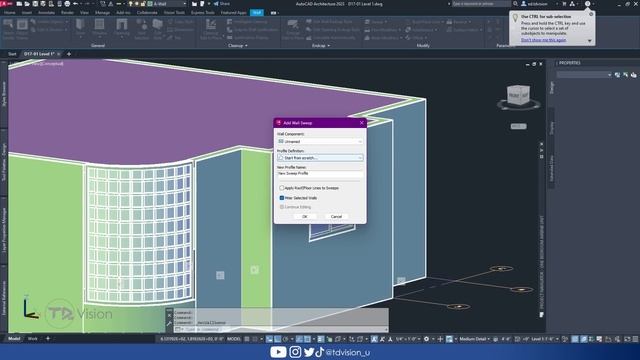
Task: Check Apply Roof/Floor Lines to Sweeps
Action: tap(282, 188)
